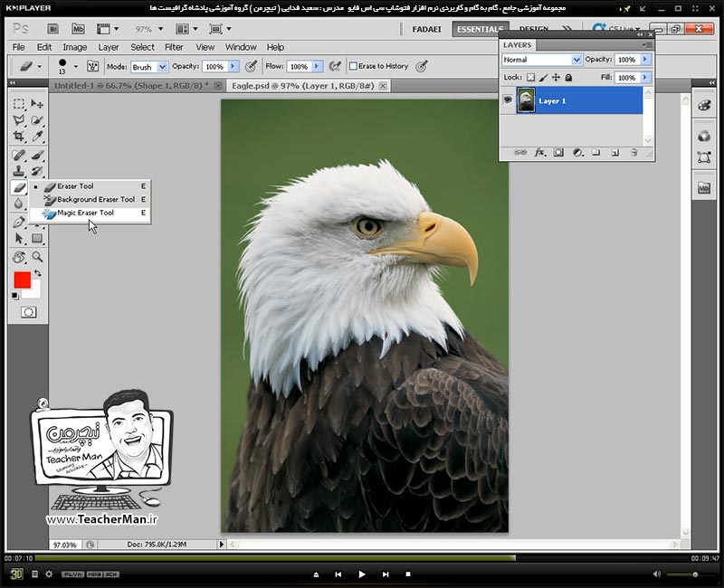Screen dimensions: 724x588
Task: Open eraser Opacity slider arrow
Action: 233,66
